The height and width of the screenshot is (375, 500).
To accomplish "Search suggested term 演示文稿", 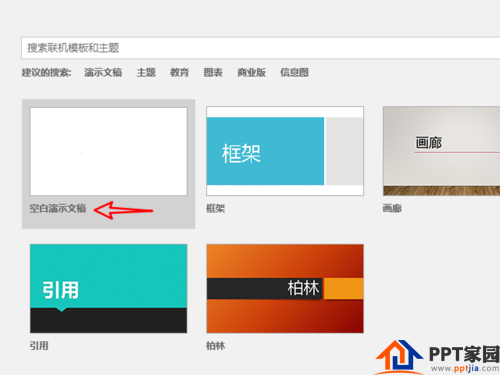I will (103, 72).
